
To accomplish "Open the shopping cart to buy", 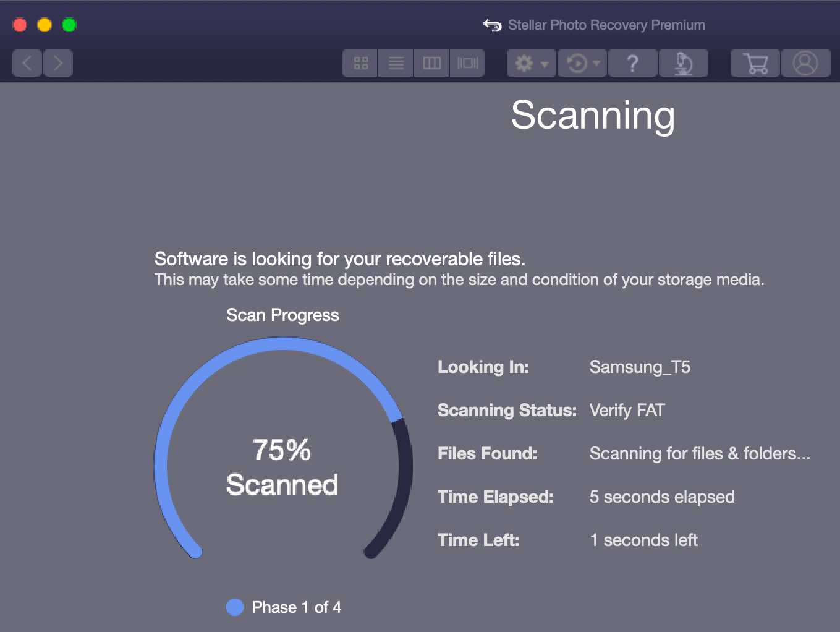I will click(755, 63).
